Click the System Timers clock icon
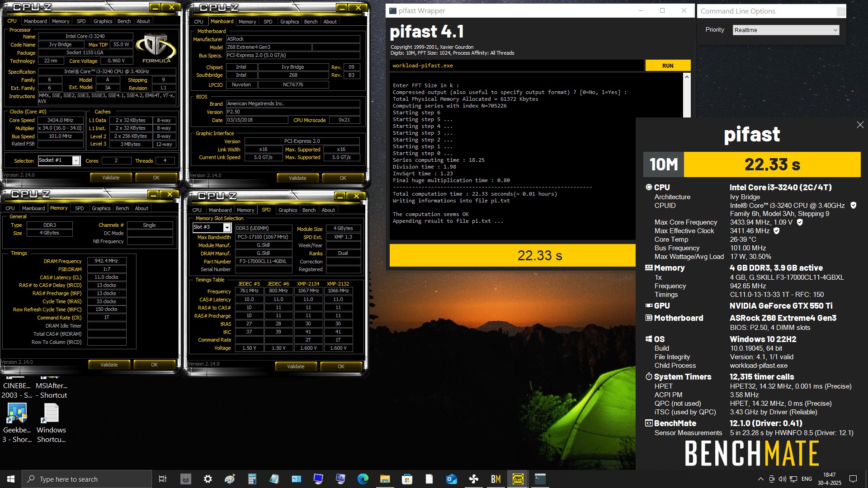The width and height of the screenshot is (868, 488). pyautogui.click(x=649, y=376)
